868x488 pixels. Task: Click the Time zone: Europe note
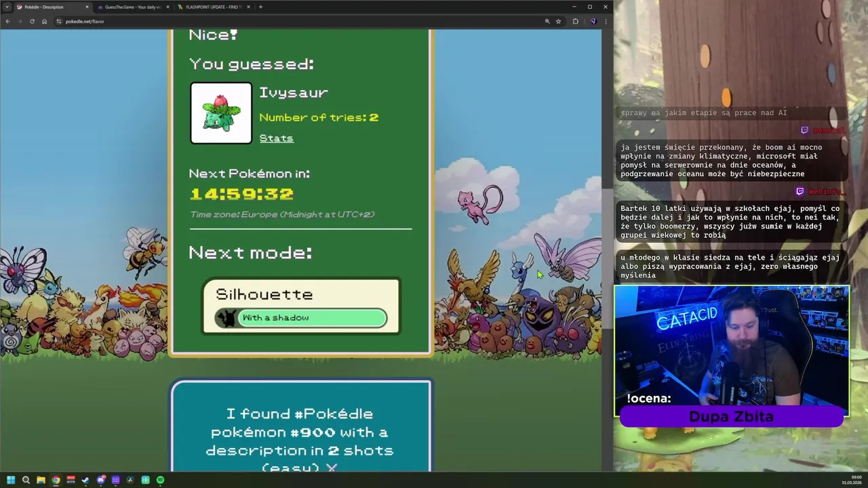pyautogui.click(x=282, y=214)
